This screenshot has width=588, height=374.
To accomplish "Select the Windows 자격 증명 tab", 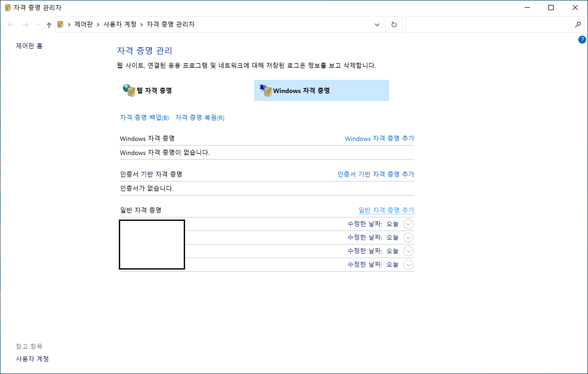I will [321, 90].
